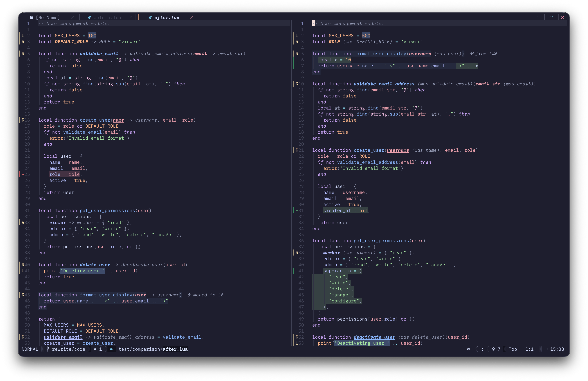This screenshot has height=381, width=588.
Task: Click the highlighted value 100 in left pane
Action: tap(92, 36)
